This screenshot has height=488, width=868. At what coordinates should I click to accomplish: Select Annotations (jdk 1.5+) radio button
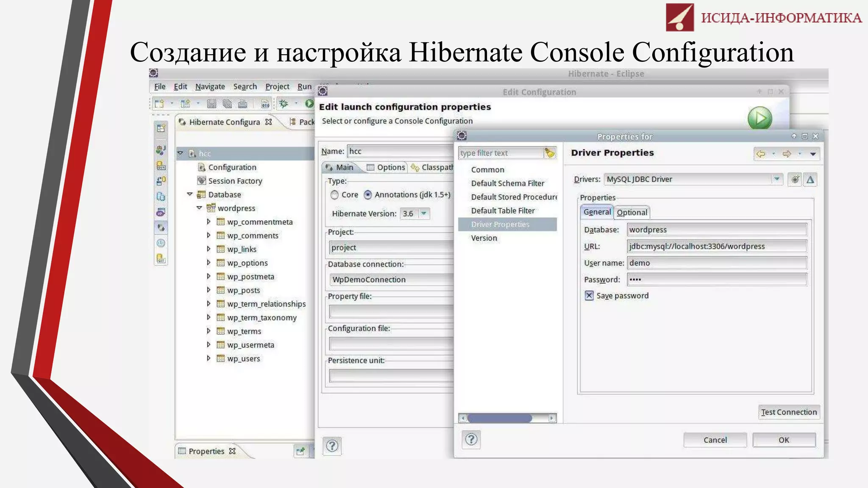point(368,195)
